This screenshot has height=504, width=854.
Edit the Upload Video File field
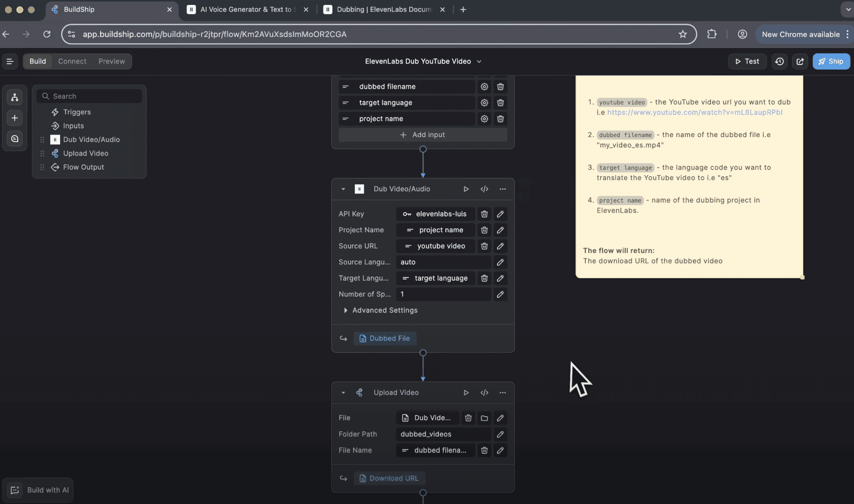point(500,418)
